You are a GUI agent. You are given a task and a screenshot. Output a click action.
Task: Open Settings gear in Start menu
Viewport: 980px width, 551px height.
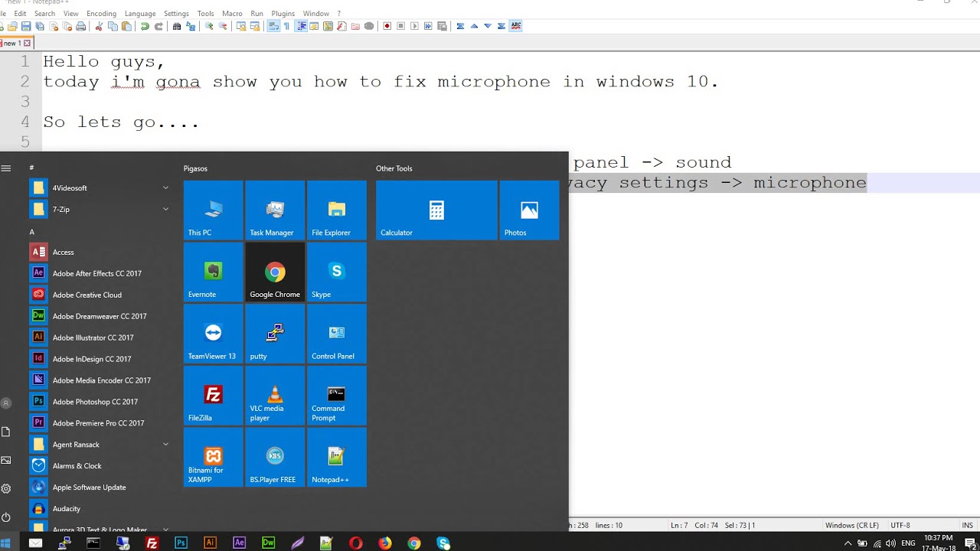coord(6,488)
